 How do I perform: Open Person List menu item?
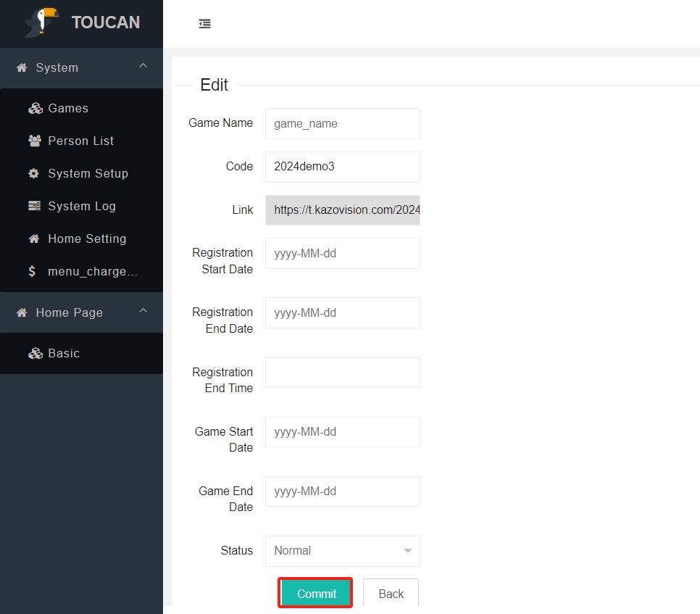(x=80, y=141)
